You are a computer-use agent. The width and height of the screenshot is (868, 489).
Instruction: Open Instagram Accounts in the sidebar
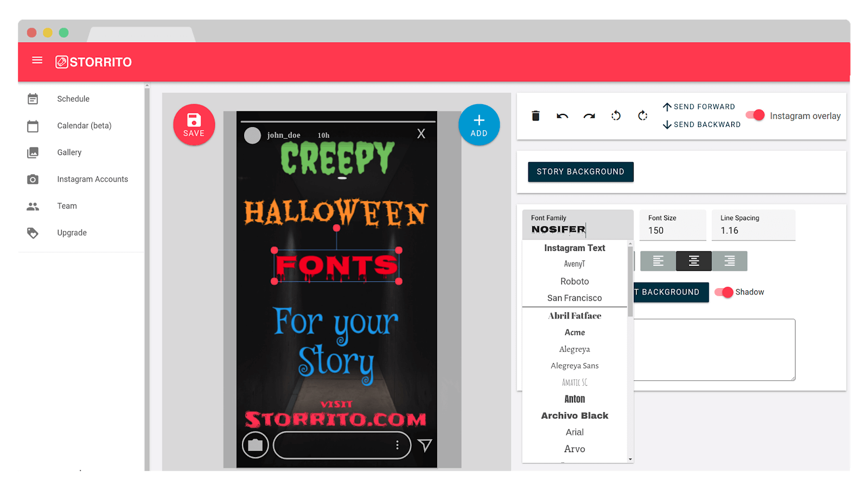pyautogui.click(x=93, y=179)
